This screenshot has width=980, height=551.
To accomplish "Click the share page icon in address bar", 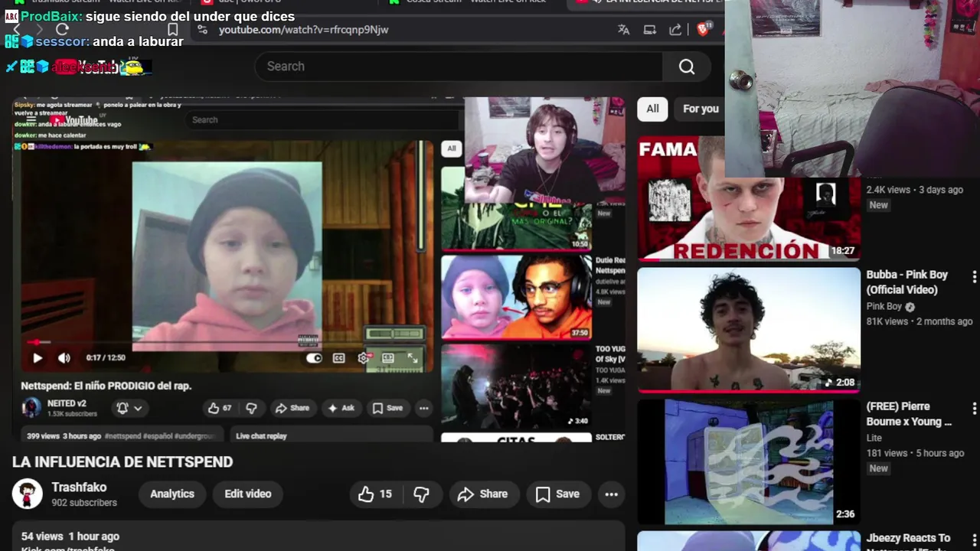I will click(x=675, y=30).
